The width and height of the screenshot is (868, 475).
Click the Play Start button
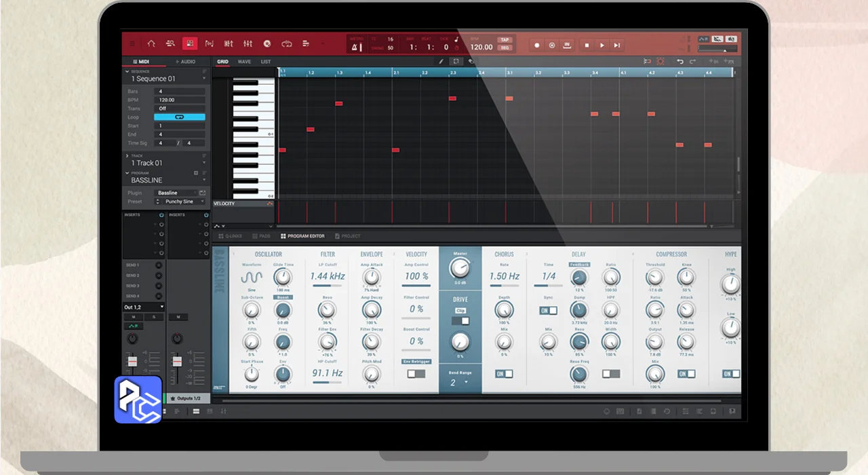pos(616,45)
